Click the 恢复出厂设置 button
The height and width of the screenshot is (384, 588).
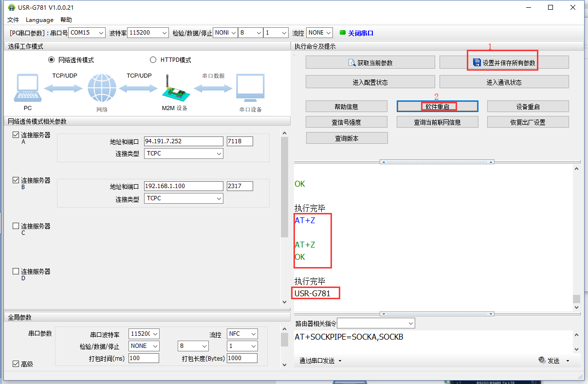click(528, 122)
